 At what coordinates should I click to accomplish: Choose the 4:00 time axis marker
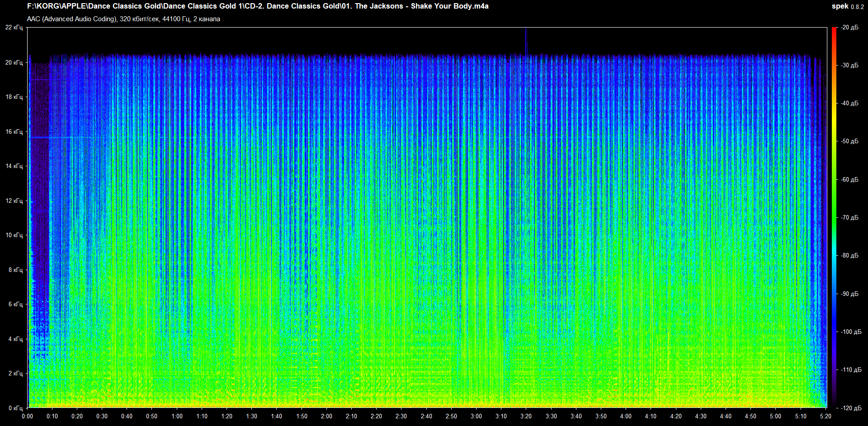(626, 416)
